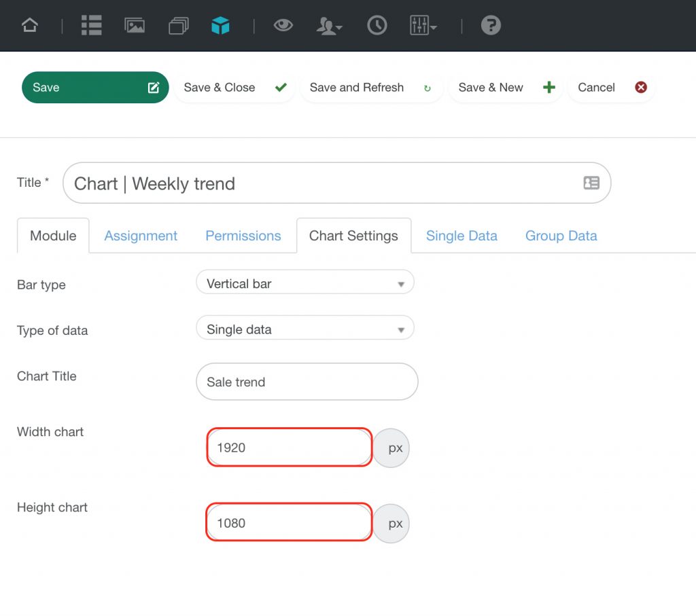Click the Height chart label
Screen dimensions: 696x616
pos(52,507)
